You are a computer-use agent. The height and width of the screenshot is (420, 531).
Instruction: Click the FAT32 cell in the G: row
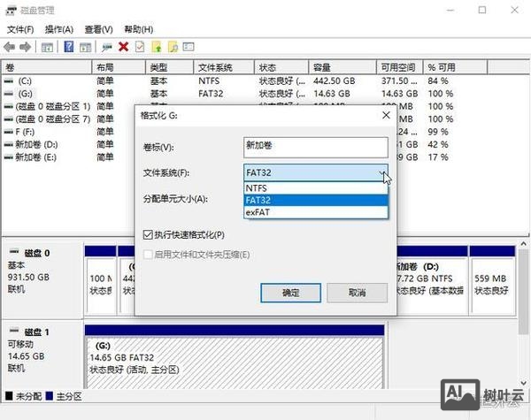pos(211,94)
